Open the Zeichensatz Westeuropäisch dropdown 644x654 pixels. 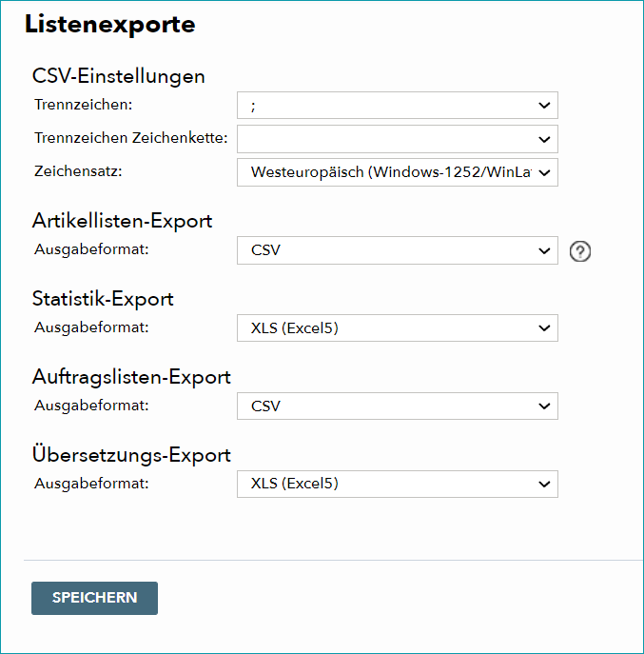point(398,172)
